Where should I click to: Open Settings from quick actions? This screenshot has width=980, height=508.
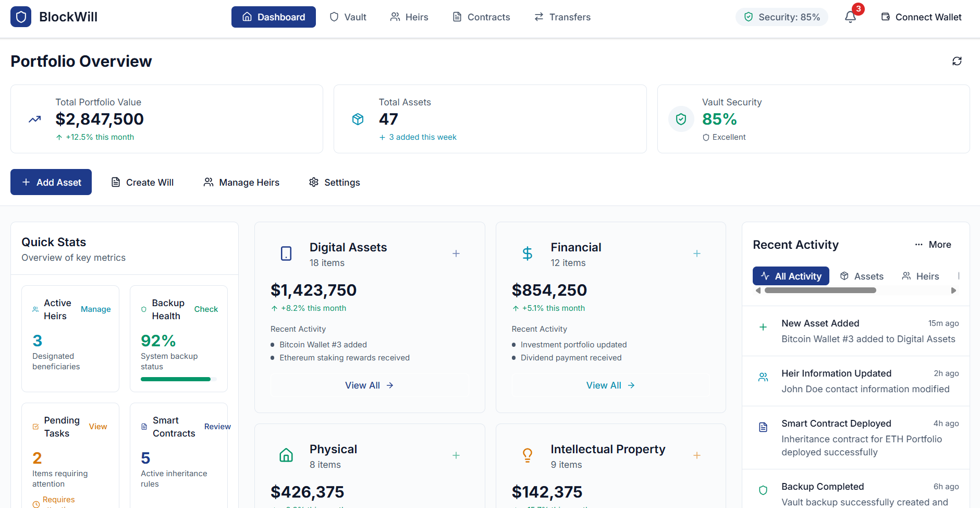[x=334, y=182]
